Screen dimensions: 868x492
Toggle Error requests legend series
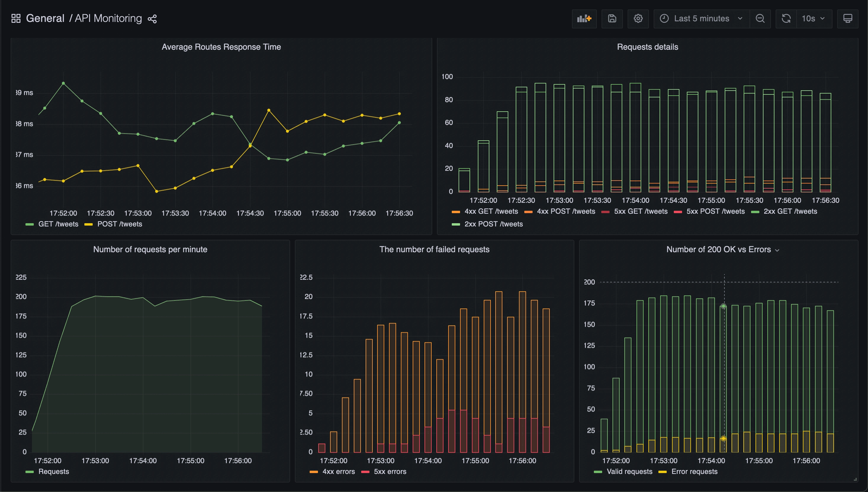[694, 471]
